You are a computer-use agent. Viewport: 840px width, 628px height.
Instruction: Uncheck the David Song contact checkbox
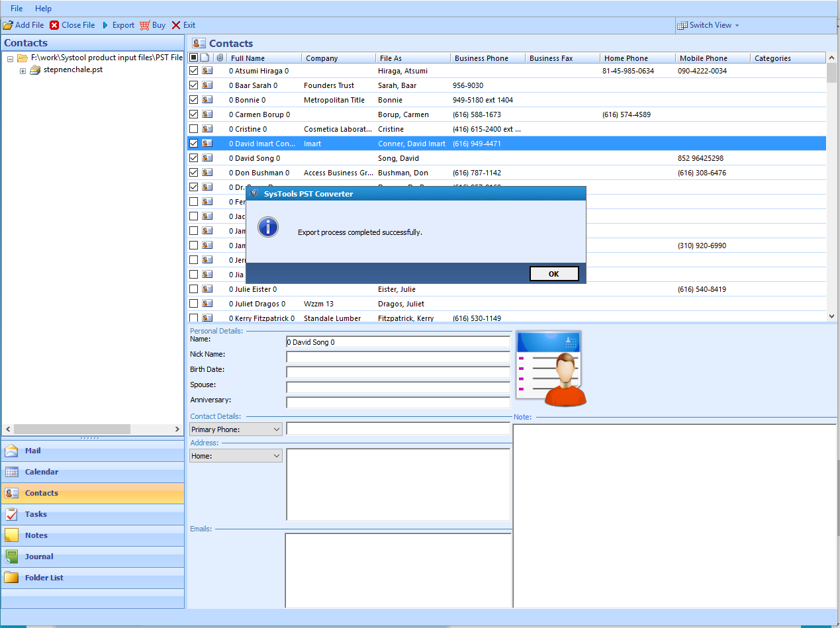tap(193, 158)
